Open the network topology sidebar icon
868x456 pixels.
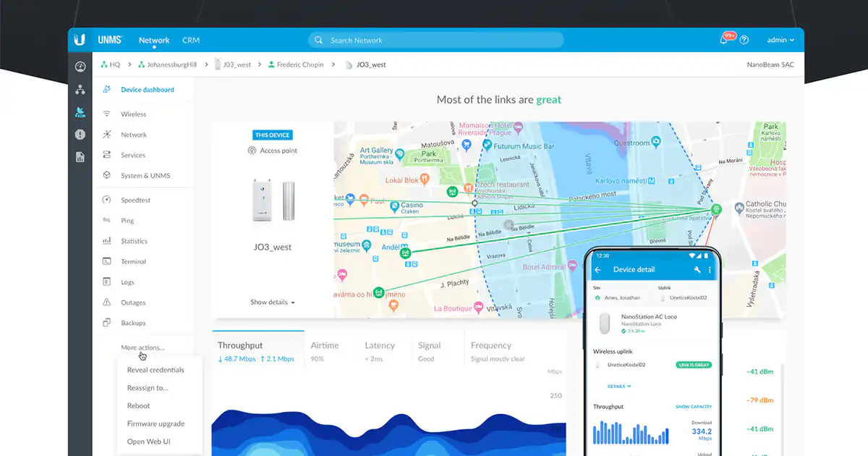(x=80, y=90)
